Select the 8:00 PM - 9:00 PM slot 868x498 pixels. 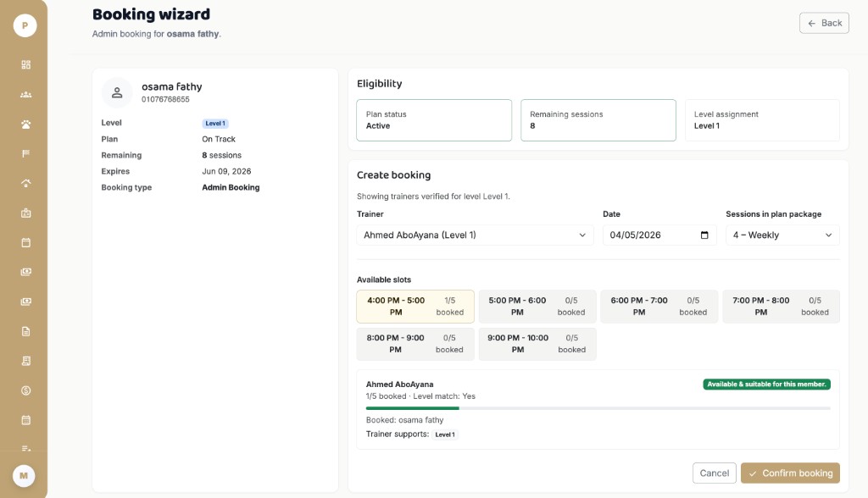[x=415, y=344]
